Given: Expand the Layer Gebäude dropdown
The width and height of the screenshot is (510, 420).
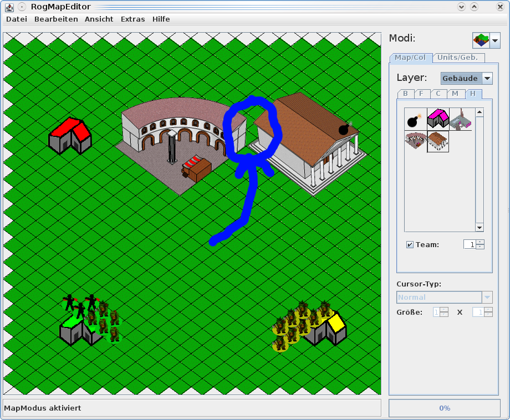Looking at the screenshot, I should pos(487,79).
